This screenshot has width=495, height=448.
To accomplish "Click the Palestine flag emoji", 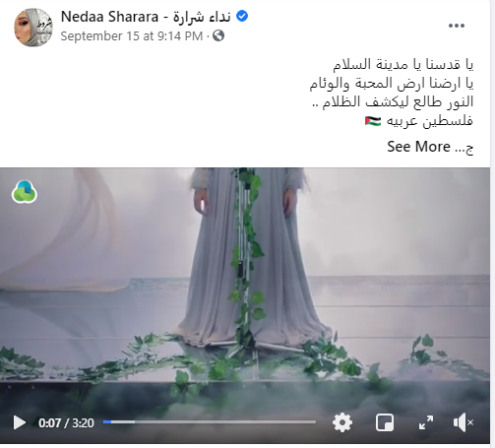I will [373, 121].
